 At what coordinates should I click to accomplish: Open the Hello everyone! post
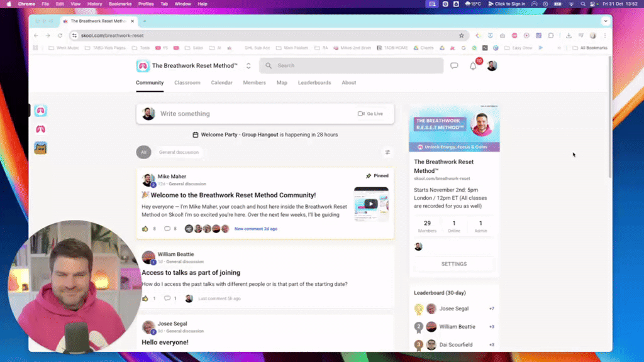(x=165, y=343)
